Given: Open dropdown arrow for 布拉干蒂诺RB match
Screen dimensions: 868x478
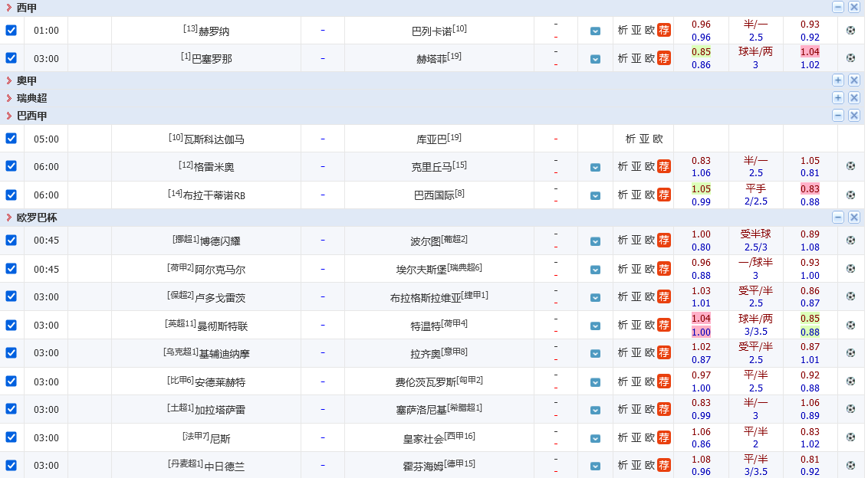Looking at the screenshot, I should pos(595,195).
